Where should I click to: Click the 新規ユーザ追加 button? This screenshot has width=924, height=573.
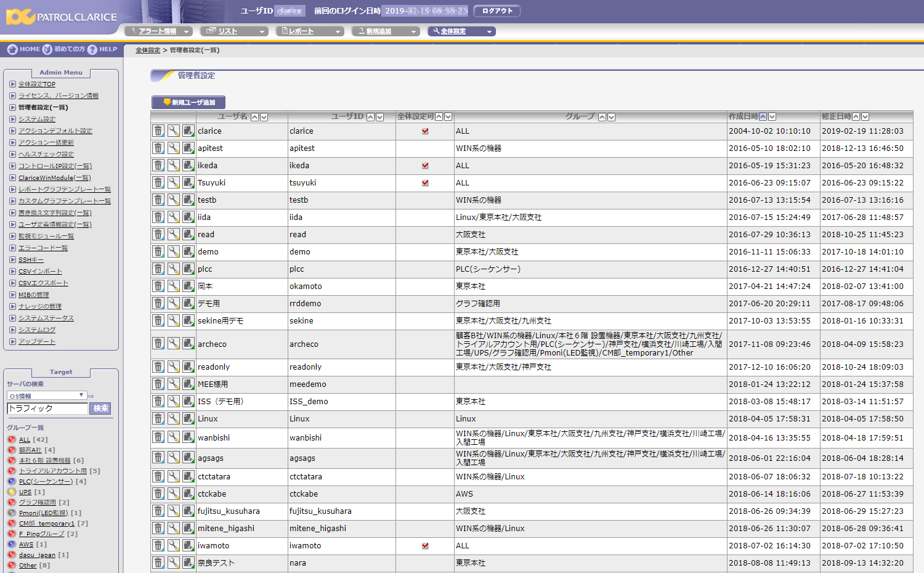[x=188, y=102]
